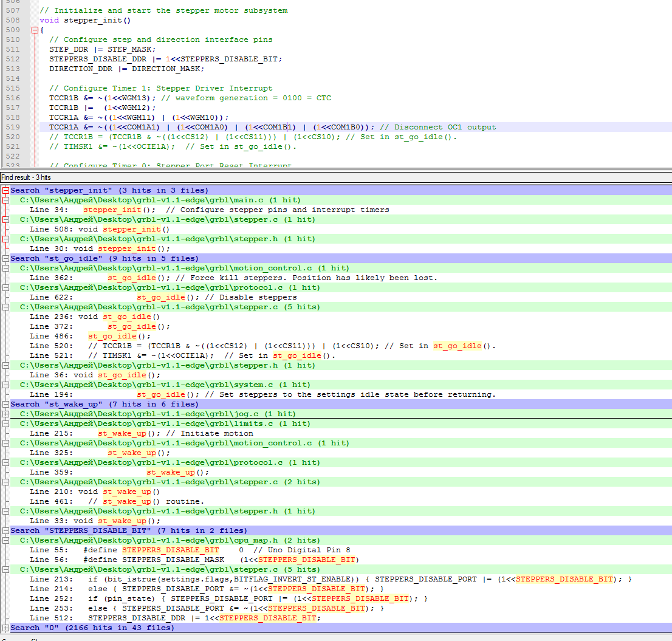Screen dimensions: 672x641
Task: Click editor line 512 STEPPERS_DISABLE_DDR
Action: (165, 59)
